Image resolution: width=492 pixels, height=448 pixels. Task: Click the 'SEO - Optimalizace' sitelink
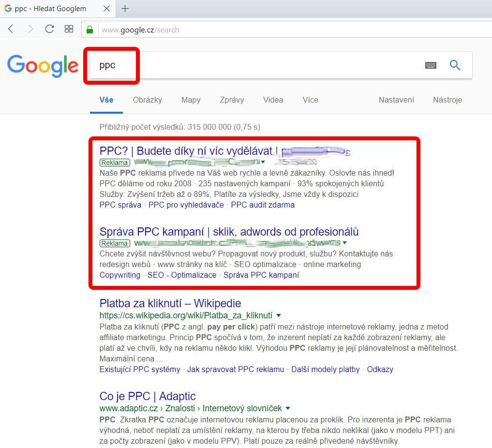[x=182, y=275]
